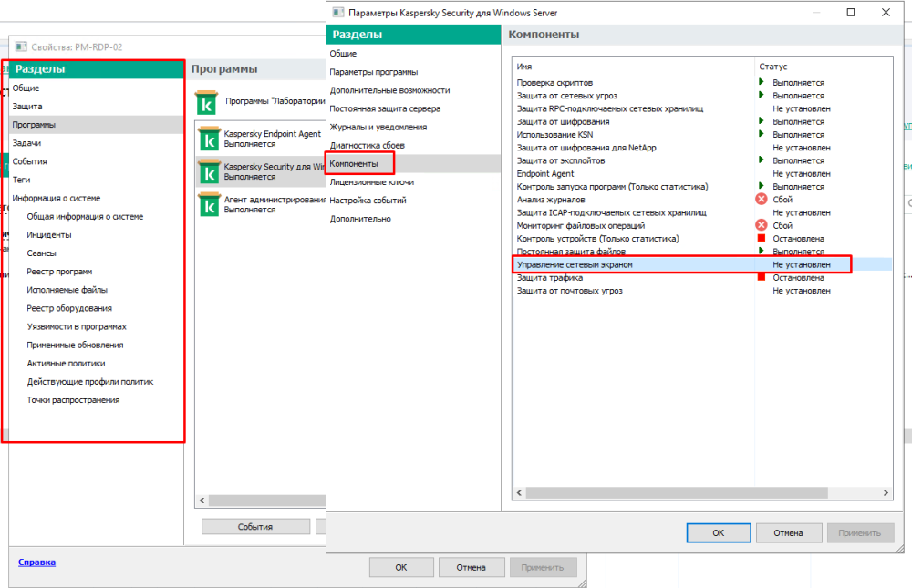Select the Endpoint Agent component row
The width and height of the screenshot is (912, 588).
tap(702, 173)
